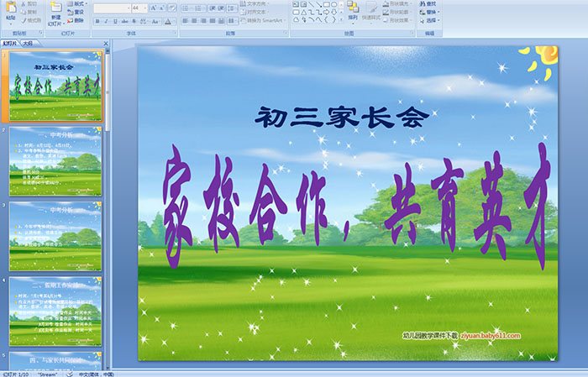Select the Right Arrow shape

pos(326,12)
